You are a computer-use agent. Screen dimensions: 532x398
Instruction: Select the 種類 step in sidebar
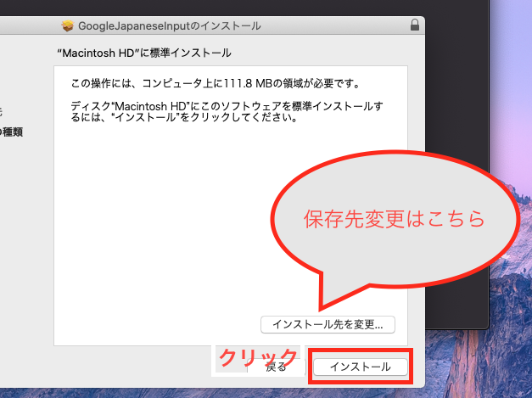(11, 132)
